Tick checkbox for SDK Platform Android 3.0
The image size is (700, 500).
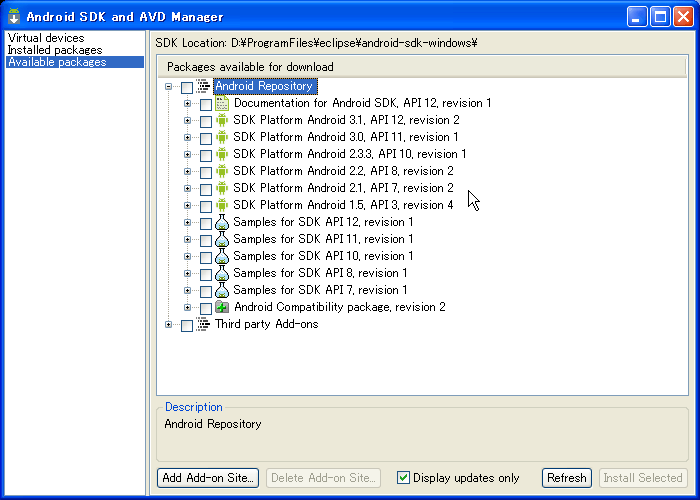point(205,138)
